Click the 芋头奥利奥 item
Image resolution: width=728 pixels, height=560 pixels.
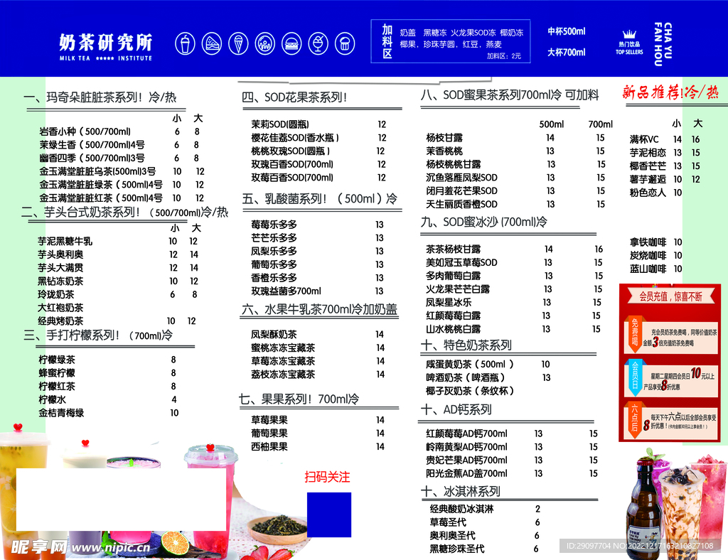coord(60,254)
